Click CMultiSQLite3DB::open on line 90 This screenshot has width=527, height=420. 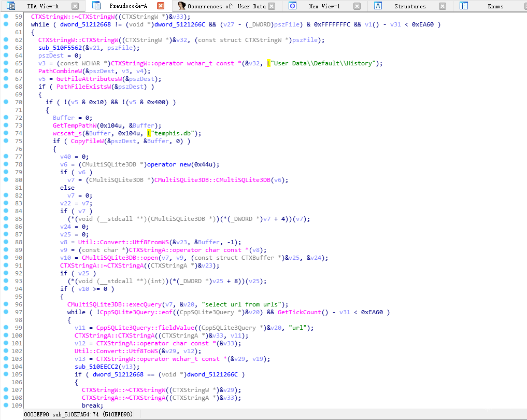[120, 258]
